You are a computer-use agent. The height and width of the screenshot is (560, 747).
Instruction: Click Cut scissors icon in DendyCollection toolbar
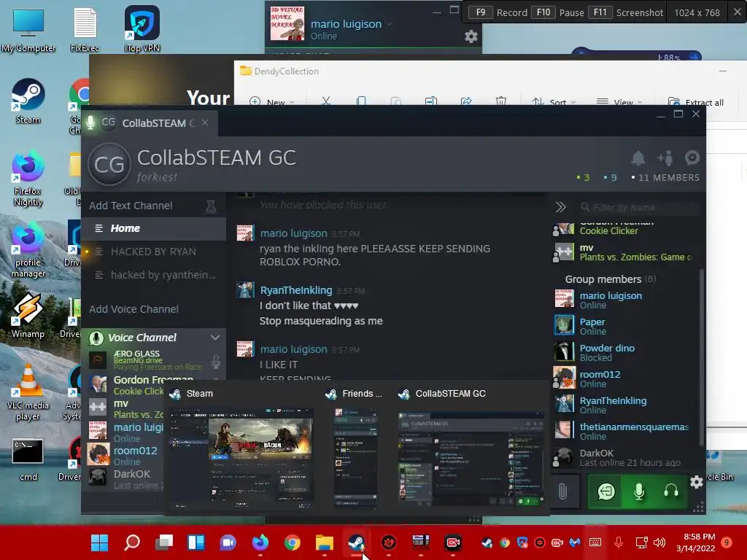pyautogui.click(x=326, y=101)
